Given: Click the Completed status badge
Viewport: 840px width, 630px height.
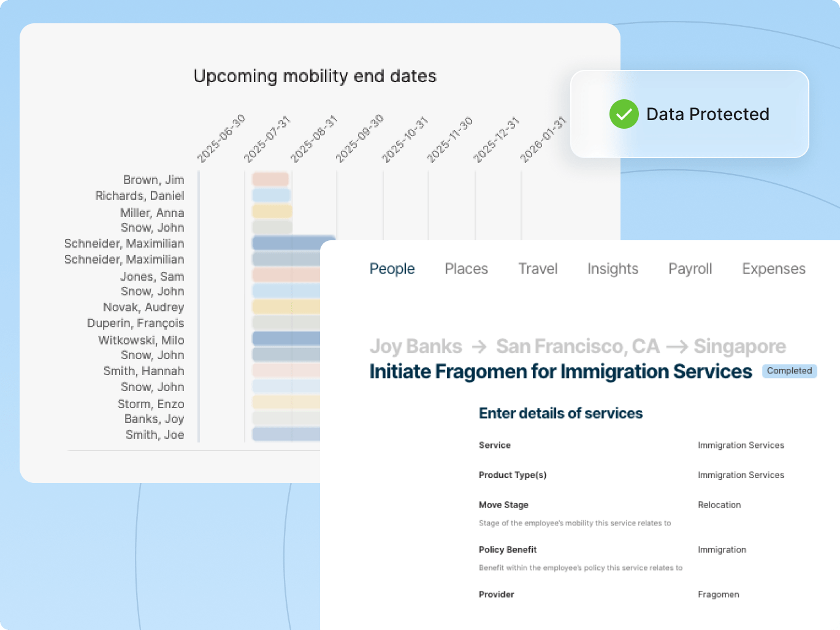Looking at the screenshot, I should pyautogui.click(x=789, y=371).
